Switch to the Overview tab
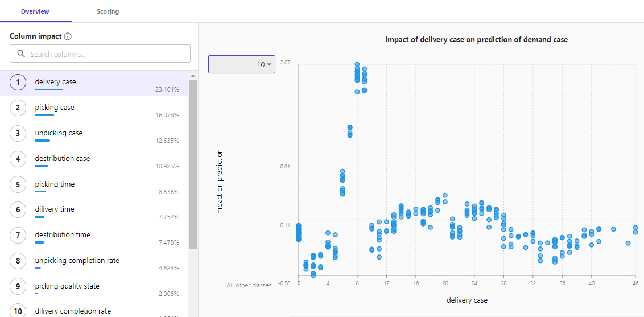644x317 pixels. pos(35,11)
